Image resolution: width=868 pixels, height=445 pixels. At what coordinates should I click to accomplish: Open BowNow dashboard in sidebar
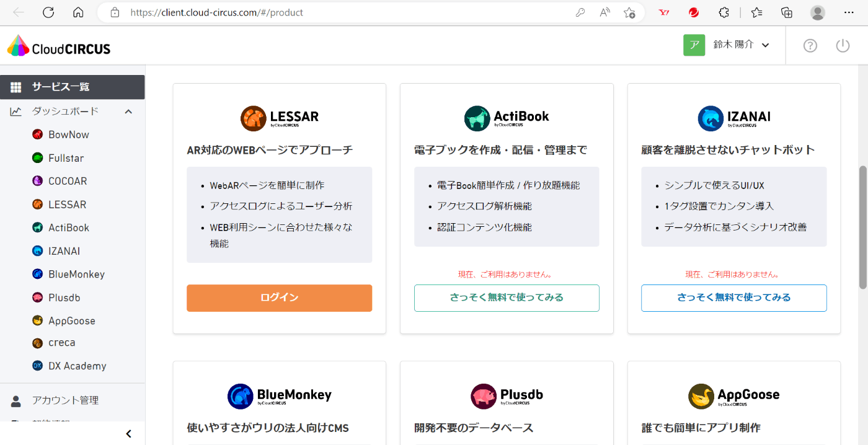(69, 134)
